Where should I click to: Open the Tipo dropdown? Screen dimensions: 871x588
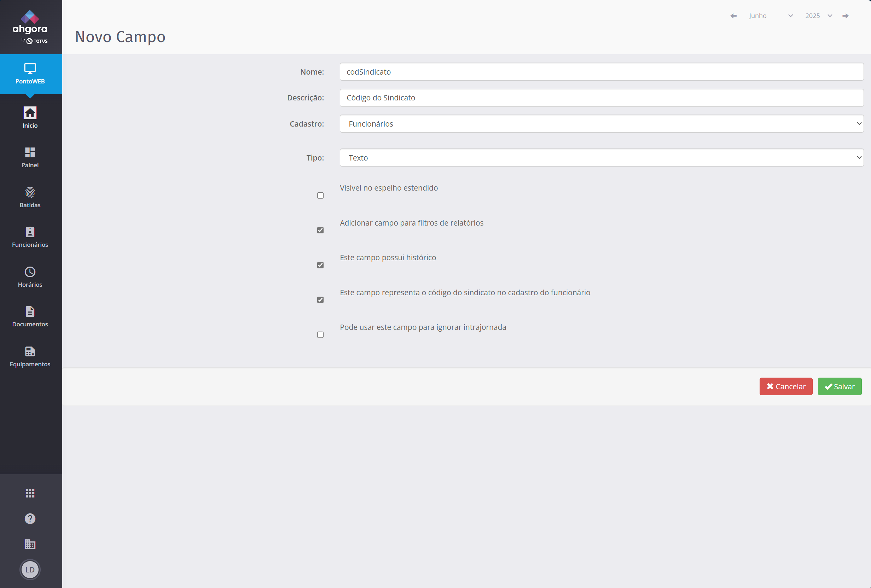[602, 158]
